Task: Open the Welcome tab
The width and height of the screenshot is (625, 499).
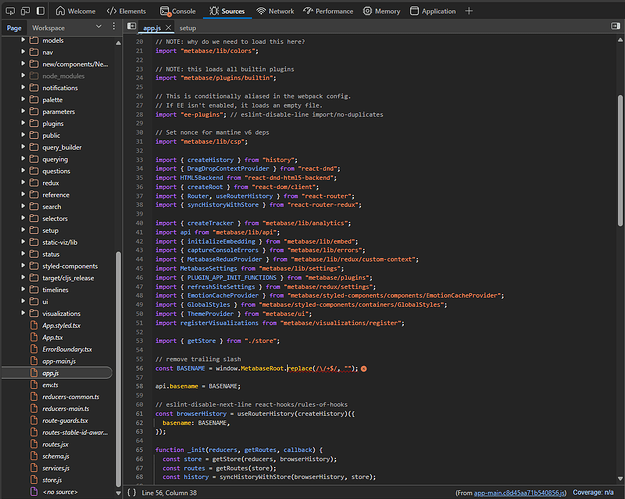Action: (x=76, y=11)
